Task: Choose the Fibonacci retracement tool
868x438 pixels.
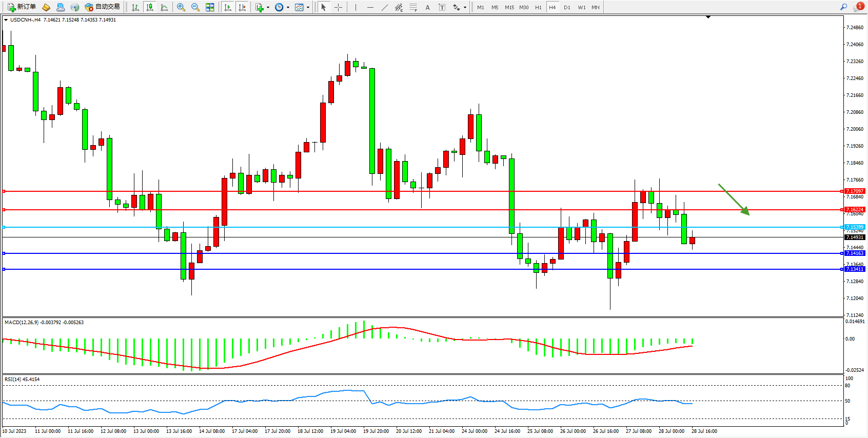Action: click(413, 7)
